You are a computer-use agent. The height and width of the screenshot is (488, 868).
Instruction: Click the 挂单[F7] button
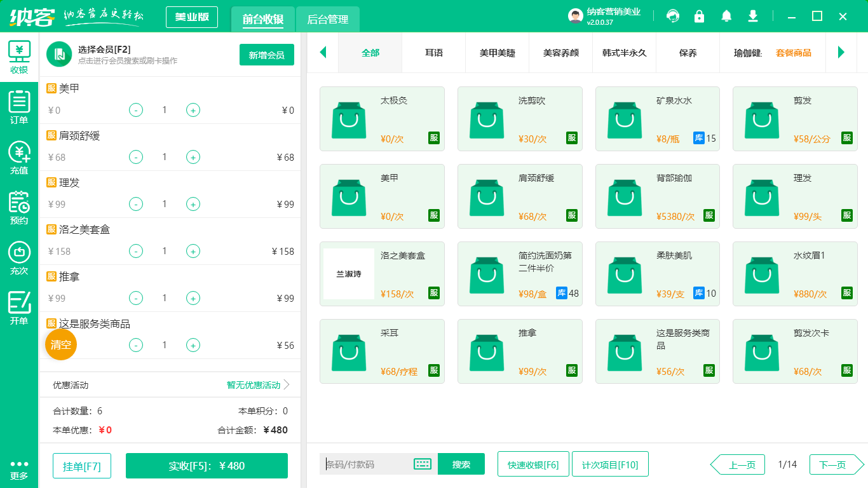pos(82,466)
